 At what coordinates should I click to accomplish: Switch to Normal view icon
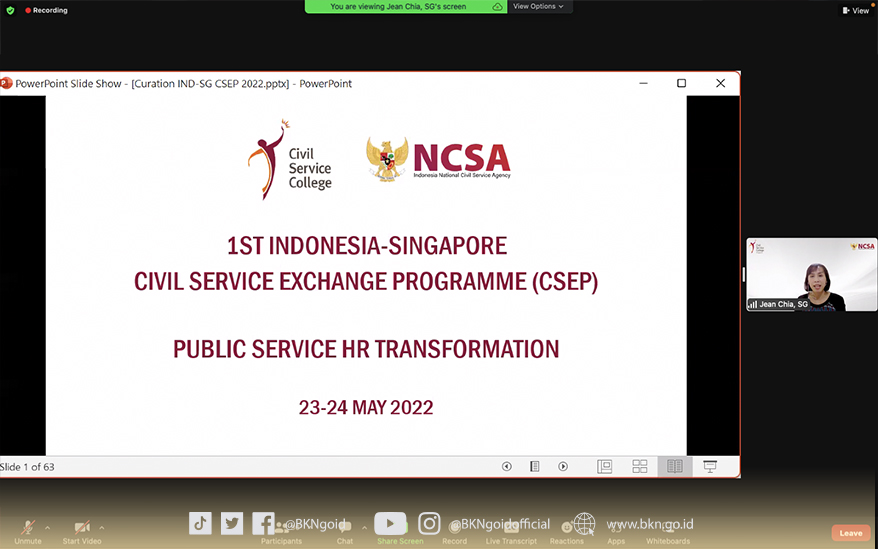click(605, 466)
